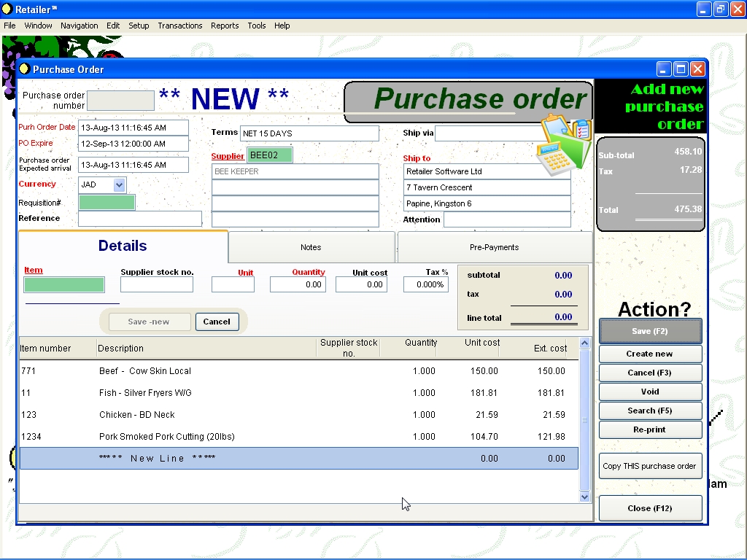Click the Requisition# green input field
Viewport: 747px width, 560px height.
107,203
